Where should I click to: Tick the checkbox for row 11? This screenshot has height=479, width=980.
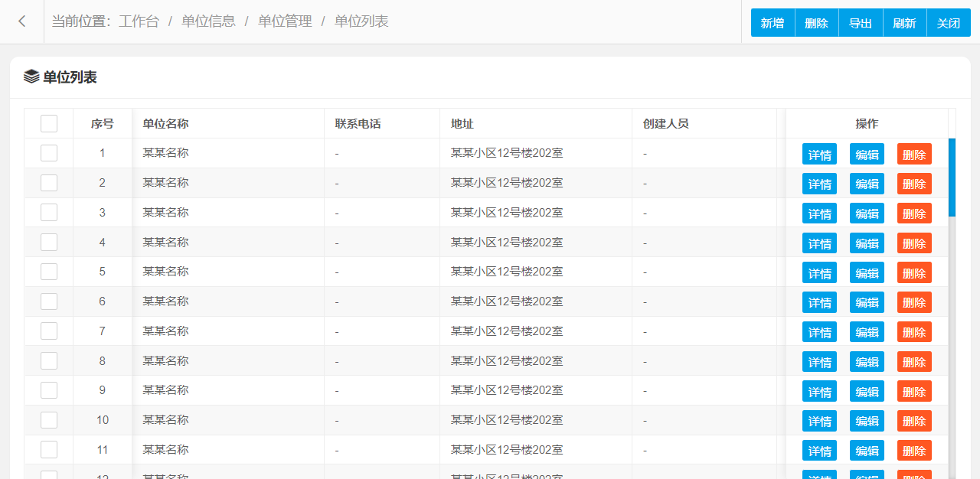point(49,450)
